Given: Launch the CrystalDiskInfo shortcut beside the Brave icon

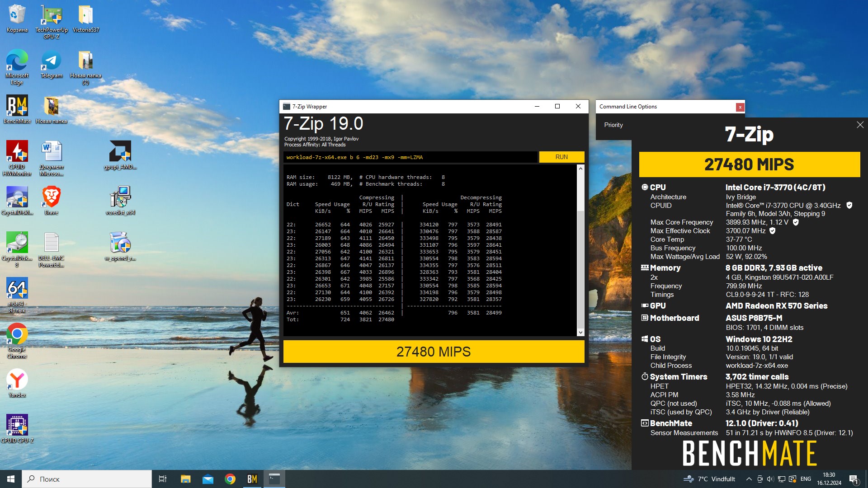Looking at the screenshot, I should tap(17, 201).
